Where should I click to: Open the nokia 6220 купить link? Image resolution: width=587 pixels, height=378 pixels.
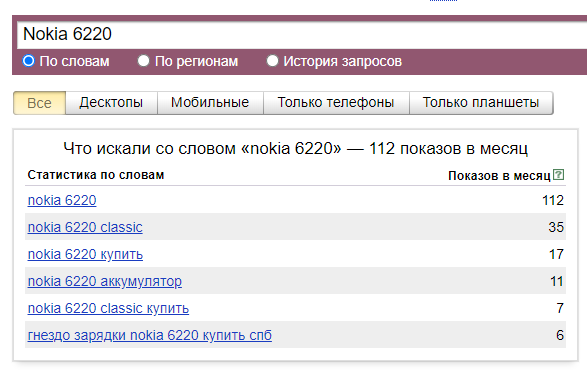(85, 254)
